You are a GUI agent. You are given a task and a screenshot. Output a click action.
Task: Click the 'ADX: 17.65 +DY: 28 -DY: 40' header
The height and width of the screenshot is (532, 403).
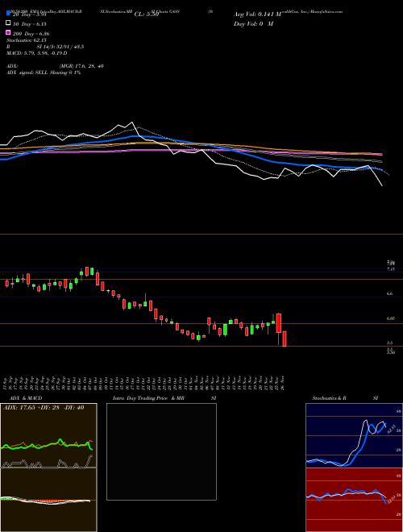click(44, 408)
